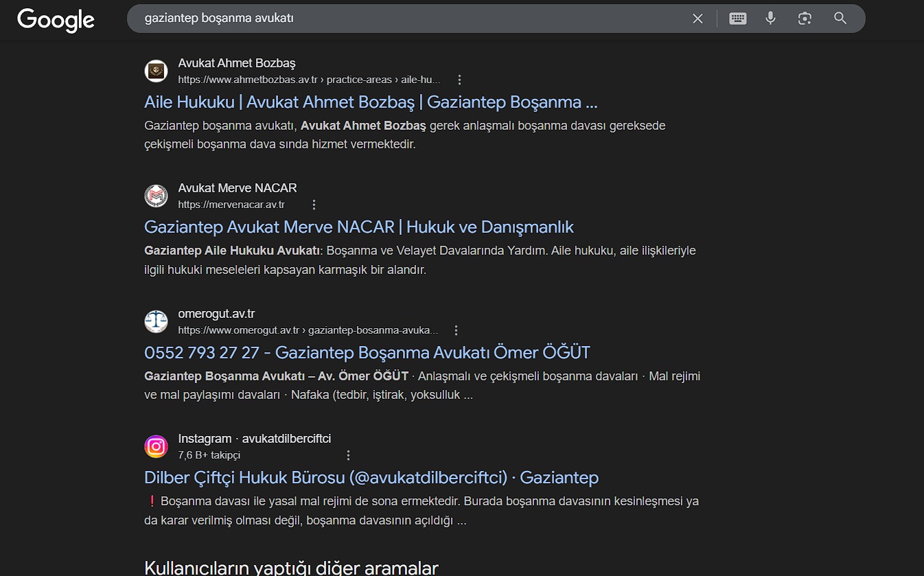Screen dimensions: 924x576
Task: Open more options for Merve NACAR result
Action: (x=314, y=205)
